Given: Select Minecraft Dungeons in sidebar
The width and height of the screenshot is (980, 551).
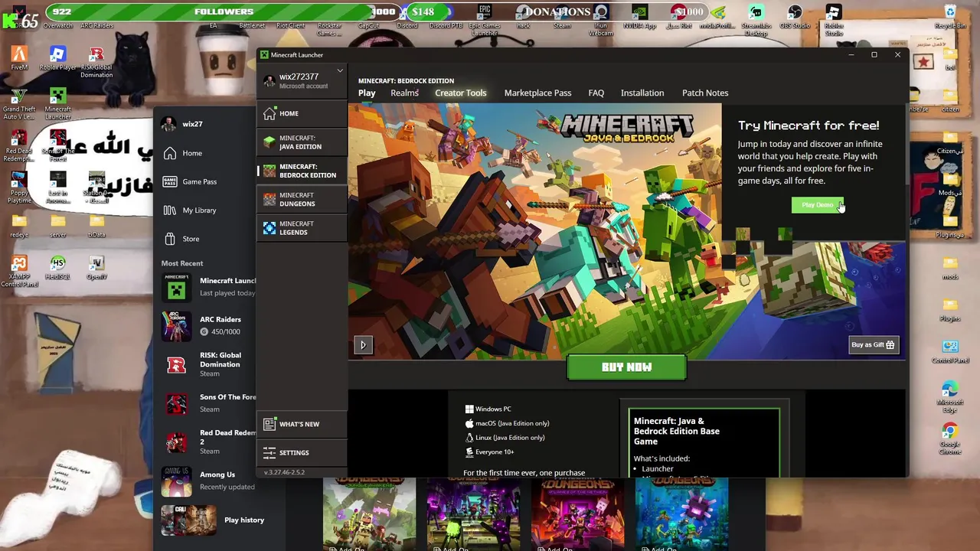Looking at the screenshot, I should pyautogui.click(x=302, y=200).
